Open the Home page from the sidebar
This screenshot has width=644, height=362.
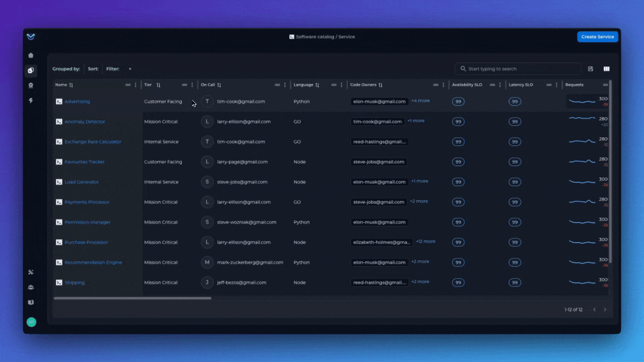click(x=31, y=55)
